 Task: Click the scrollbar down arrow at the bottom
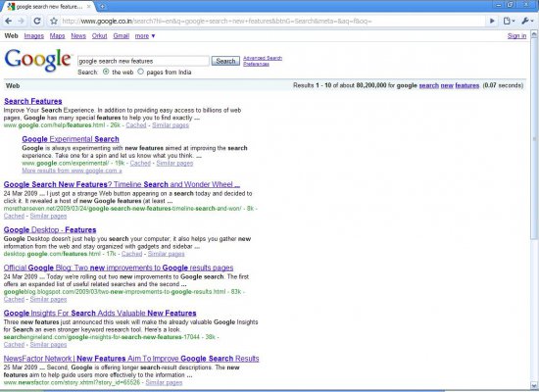(x=534, y=385)
